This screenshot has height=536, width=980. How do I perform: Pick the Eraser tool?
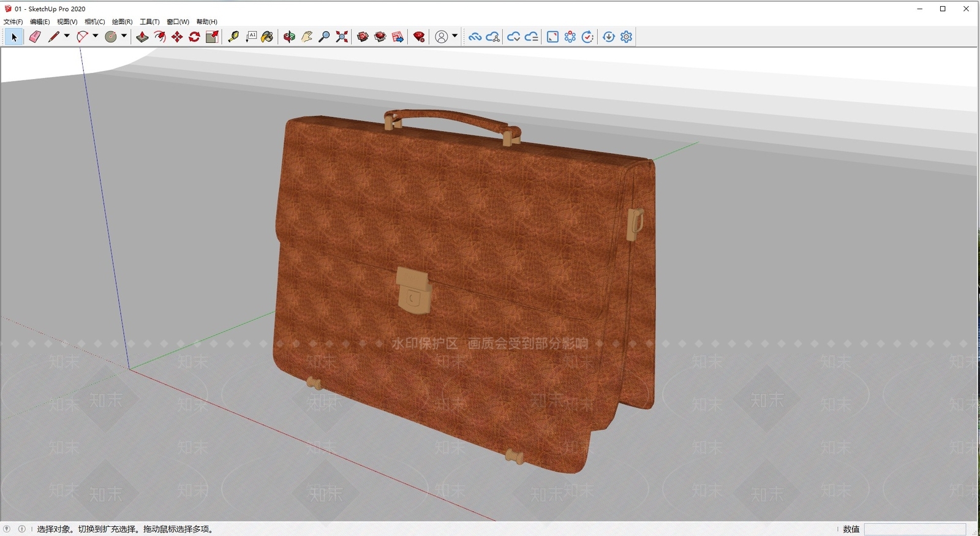point(35,37)
